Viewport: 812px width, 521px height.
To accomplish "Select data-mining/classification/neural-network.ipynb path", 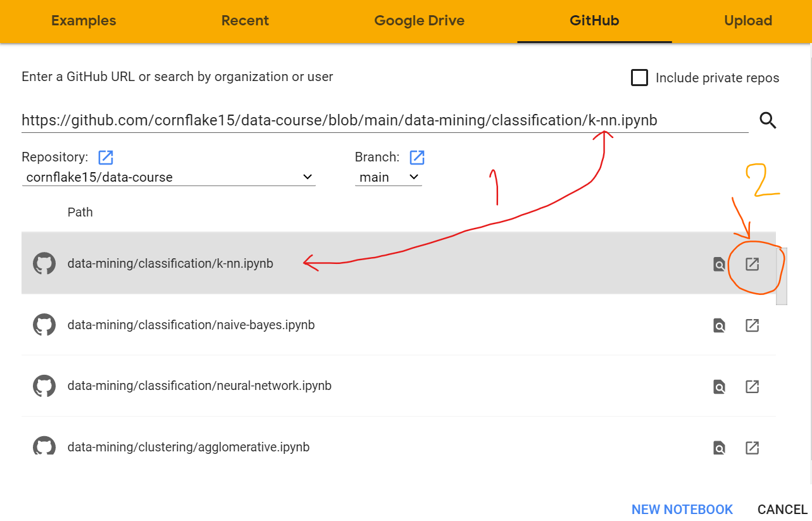I will click(x=199, y=386).
